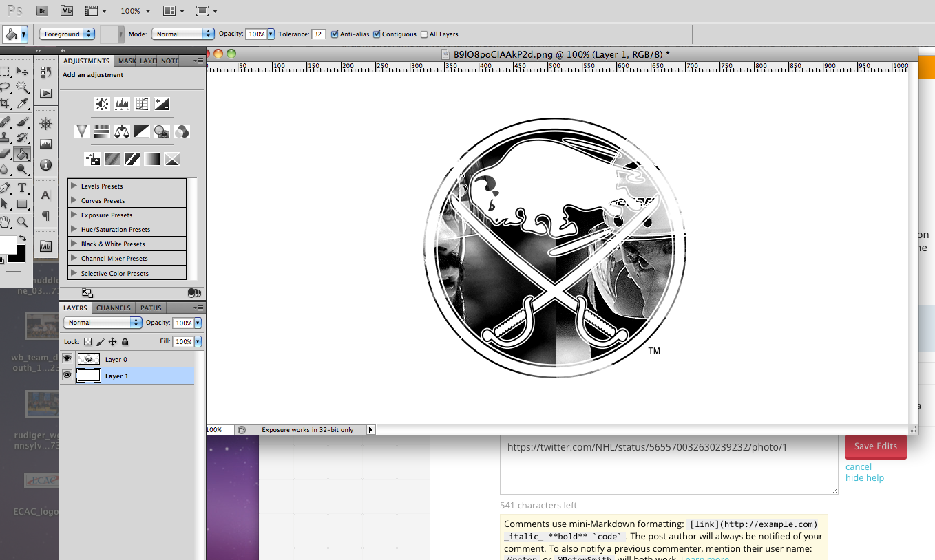Hide Layer 0 with its eye icon
Screen dimensions: 935x560
point(67,358)
